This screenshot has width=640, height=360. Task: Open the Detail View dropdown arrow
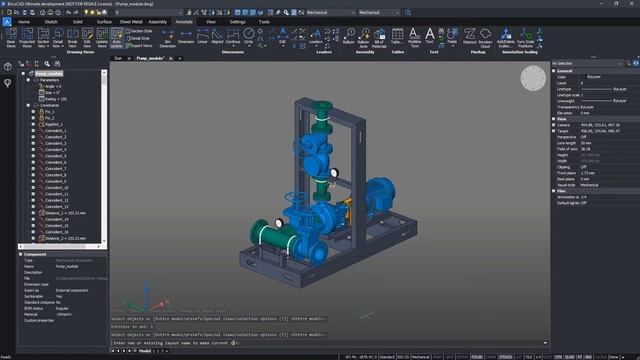point(62,47)
